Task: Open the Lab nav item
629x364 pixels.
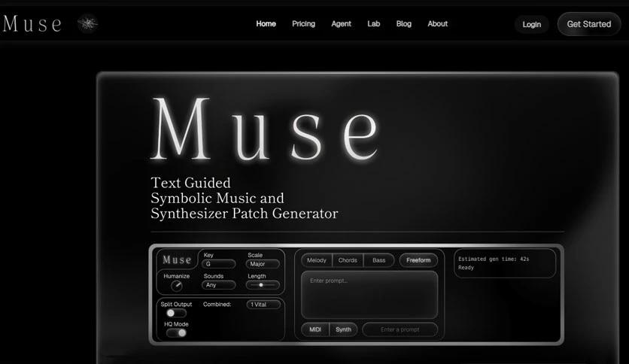Action: click(373, 23)
